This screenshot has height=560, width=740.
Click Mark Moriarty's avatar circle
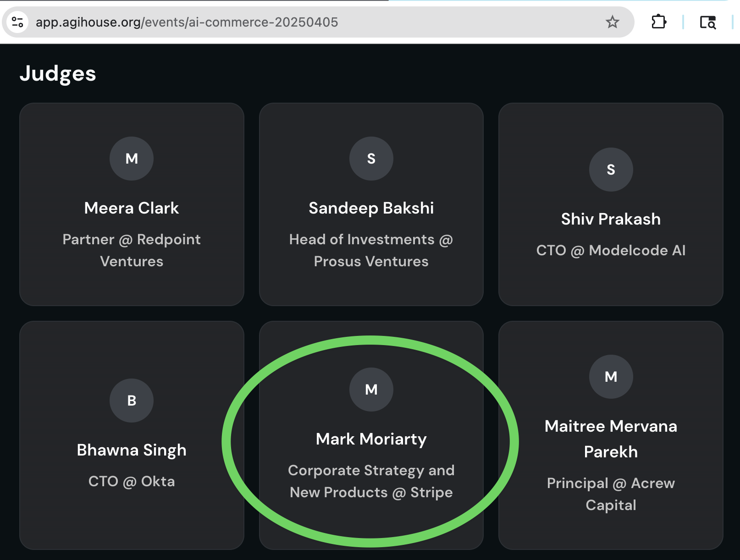[371, 390]
